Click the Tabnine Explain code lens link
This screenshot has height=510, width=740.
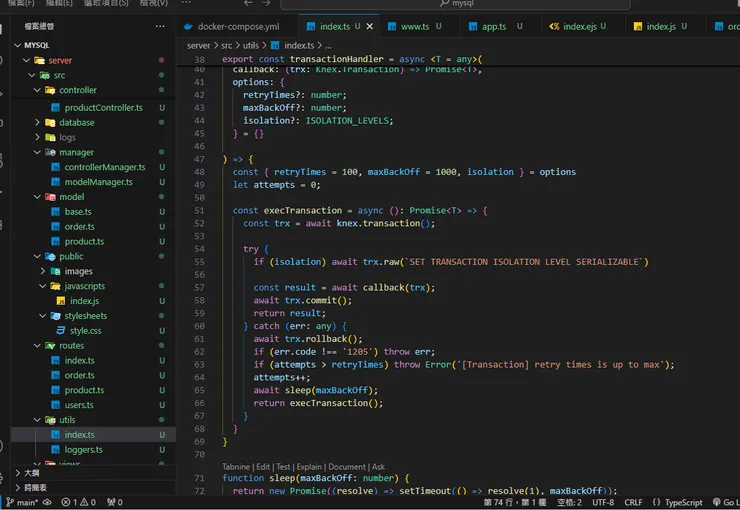[x=310, y=467]
